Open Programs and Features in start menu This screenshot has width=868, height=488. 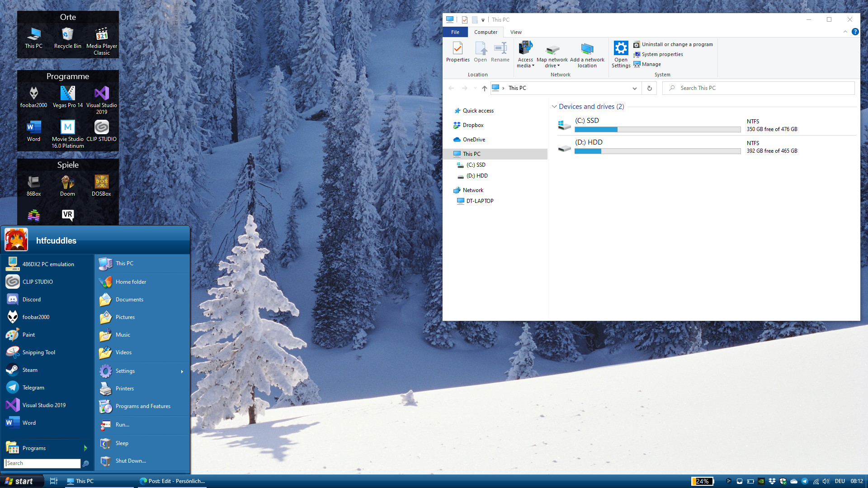coord(143,406)
